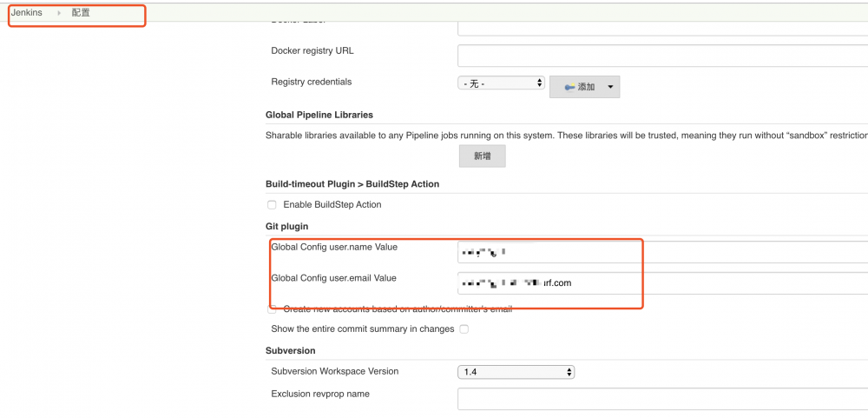
Task: Select the 配置 breadcrumb item
Action: tap(81, 13)
